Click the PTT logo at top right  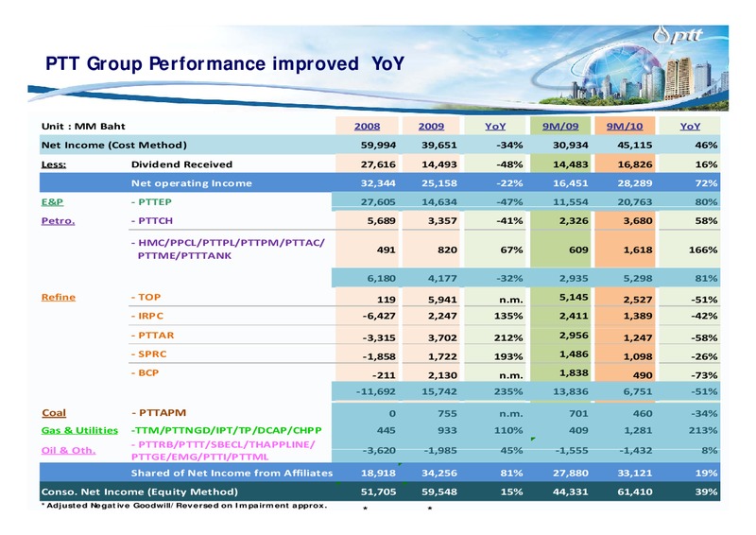pyautogui.click(x=679, y=35)
